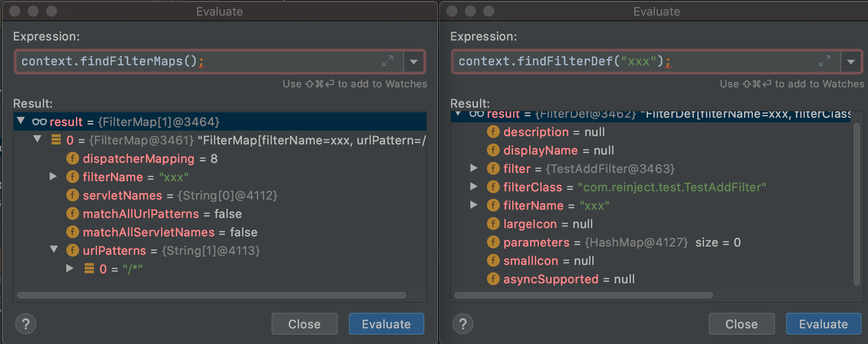Click the watch glasses icon next to FilterMap result

pyautogui.click(x=39, y=122)
